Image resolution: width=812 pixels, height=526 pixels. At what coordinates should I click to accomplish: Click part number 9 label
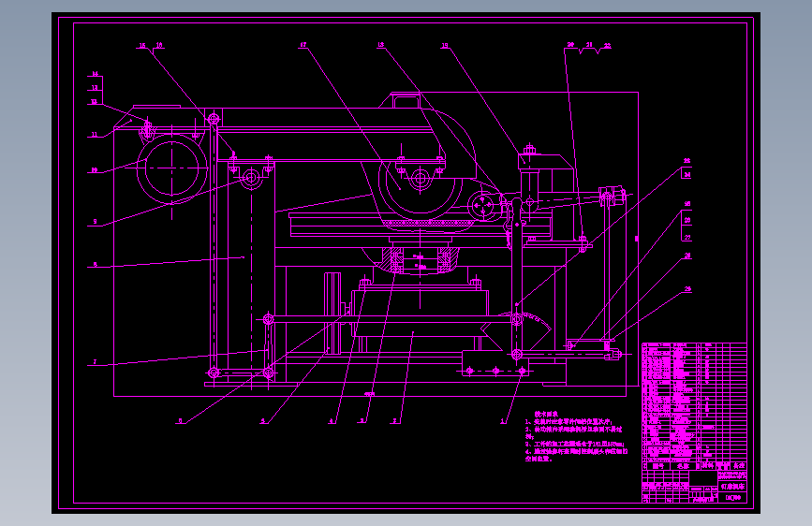95,222
